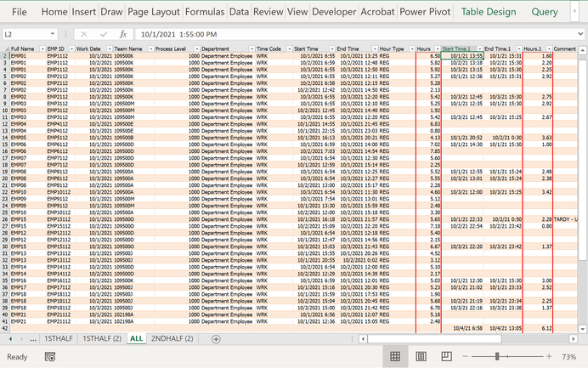Viewport: 588px width, 368px height.
Task: Click the vertical scrollbar down arrow
Action: 582,329
